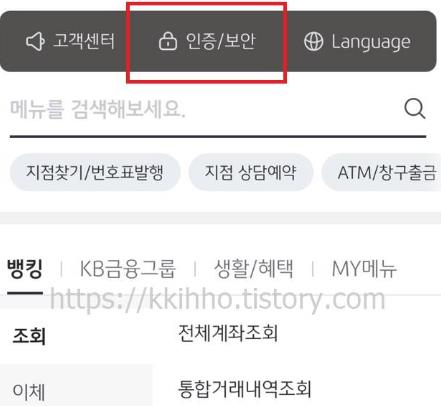This screenshot has width=441, height=406.
Task: Select 지점 상담예약 chip
Action: coord(250,172)
